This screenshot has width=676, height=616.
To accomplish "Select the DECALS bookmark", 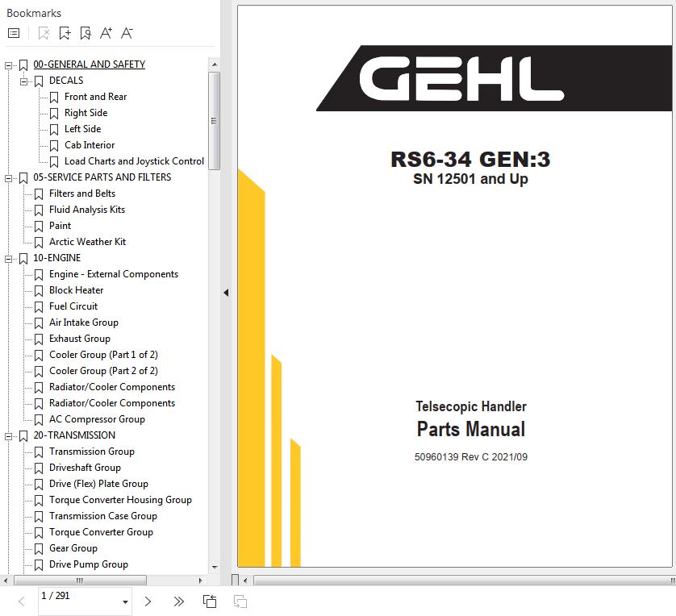I will tap(66, 81).
